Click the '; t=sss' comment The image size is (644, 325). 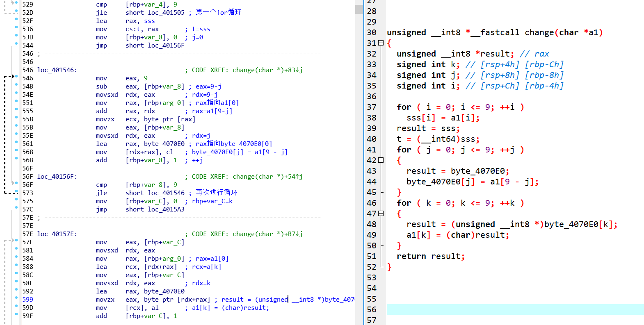point(197,29)
